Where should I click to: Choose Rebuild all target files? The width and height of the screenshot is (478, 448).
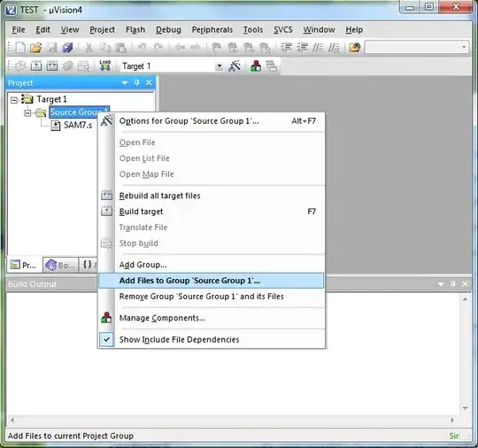pyautogui.click(x=211, y=196)
